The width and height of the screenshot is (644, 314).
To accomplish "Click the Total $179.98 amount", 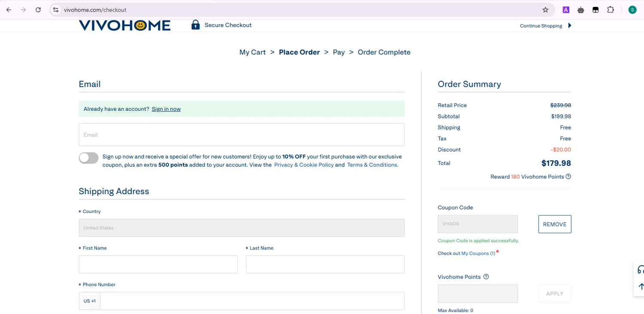I will point(556,163).
